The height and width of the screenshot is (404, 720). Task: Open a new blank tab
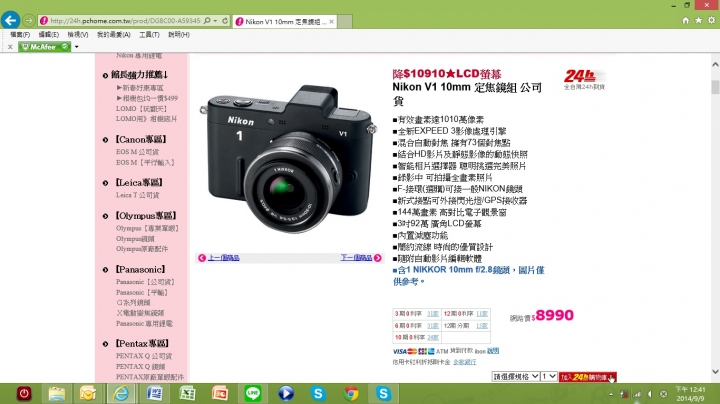(345, 21)
